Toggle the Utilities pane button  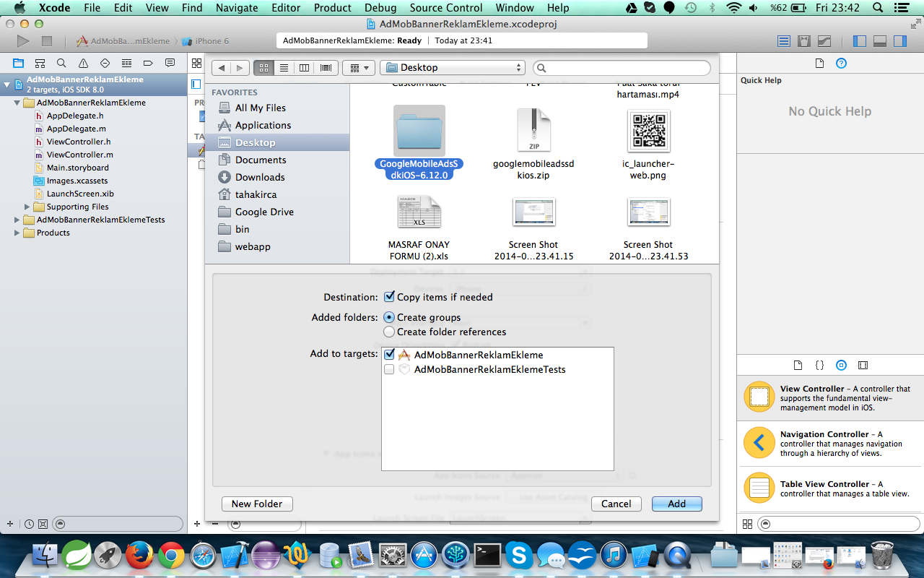pos(899,41)
